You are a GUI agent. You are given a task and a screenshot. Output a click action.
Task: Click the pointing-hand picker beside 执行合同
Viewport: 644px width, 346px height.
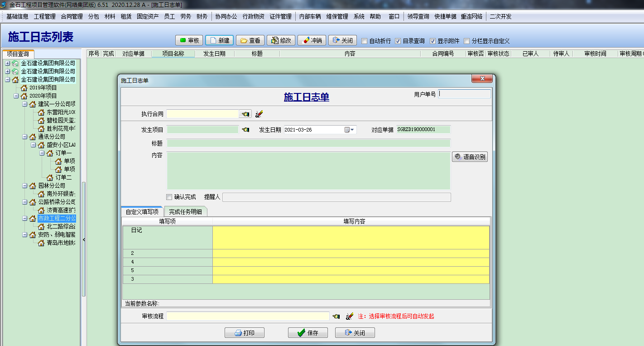pos(245,114)
